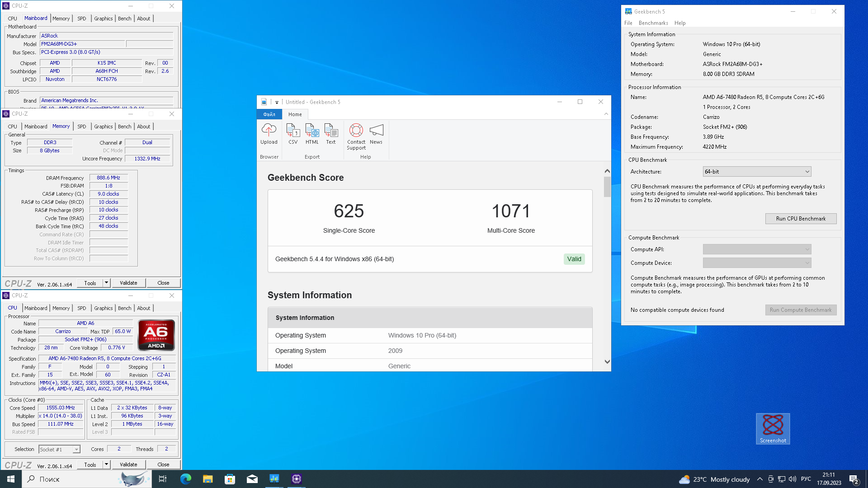Click the clock showing 21:11
This screenshot has height=488, width=868.
(829, 475)
